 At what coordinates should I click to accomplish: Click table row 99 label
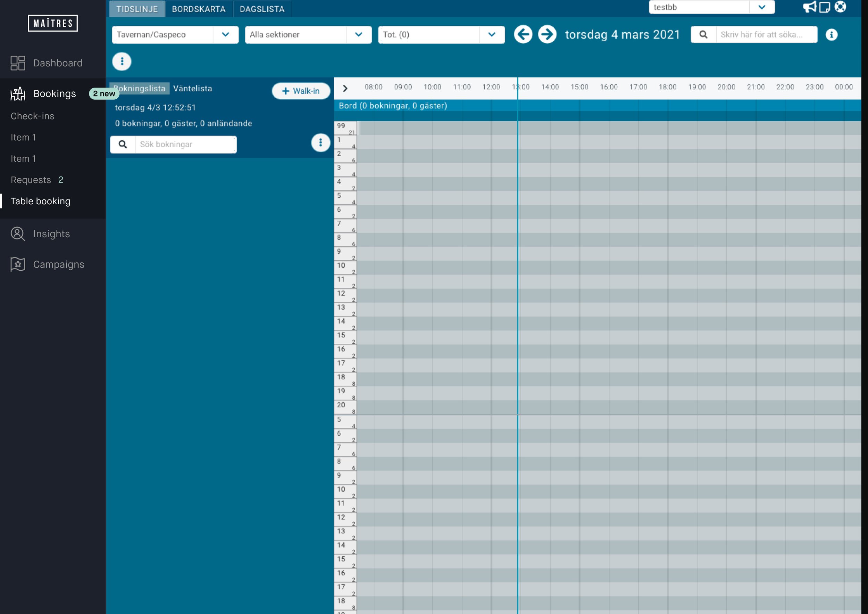pyautogui.click(x=345, y=128)
